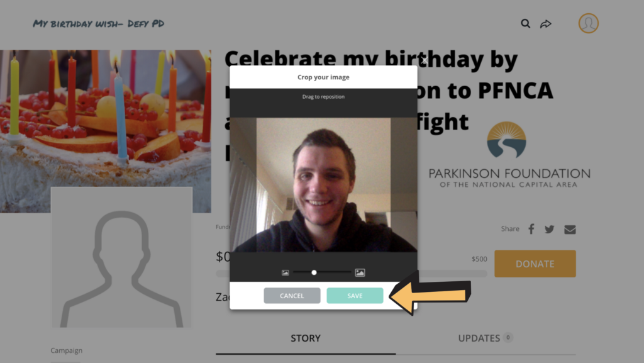
Task: Click the small image zoom-out icon
Action: pos(285,272)
